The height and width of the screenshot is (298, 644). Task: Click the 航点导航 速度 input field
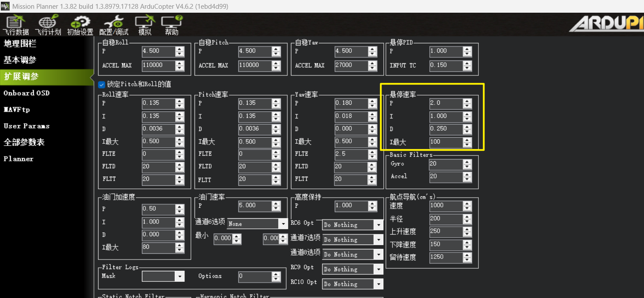pos(445,206)
